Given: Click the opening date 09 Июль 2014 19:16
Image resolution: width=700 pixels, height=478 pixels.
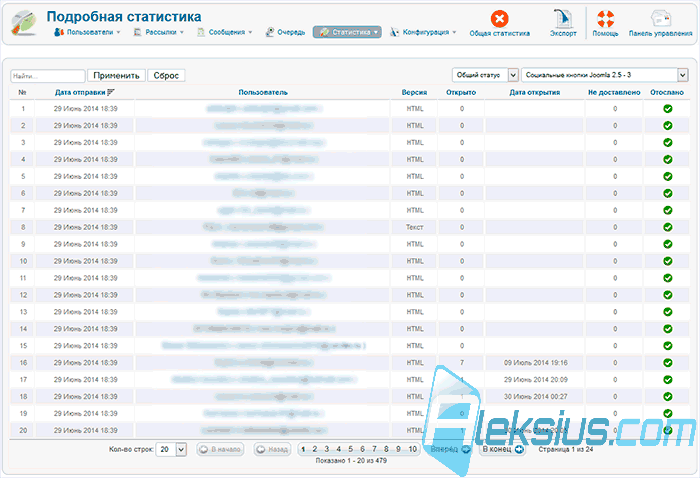Looking at the screenshot, I should point(536,363).
